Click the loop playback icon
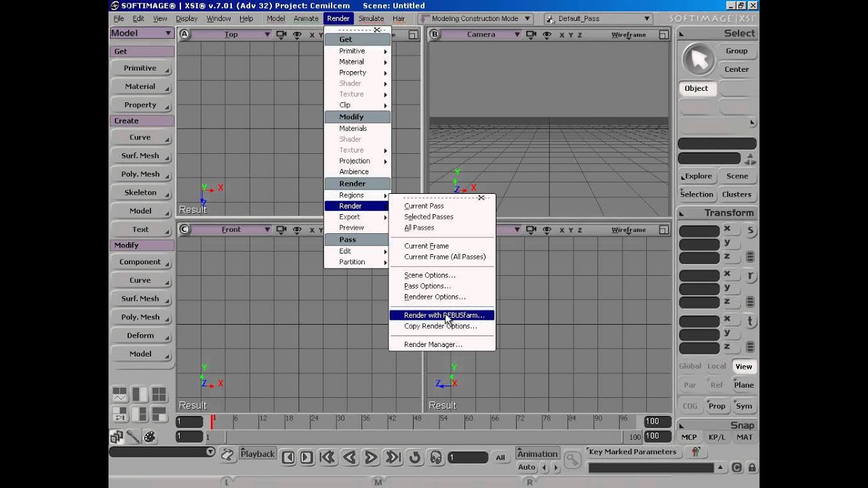This screenshot has height=488, width=868. pos(415,457)
